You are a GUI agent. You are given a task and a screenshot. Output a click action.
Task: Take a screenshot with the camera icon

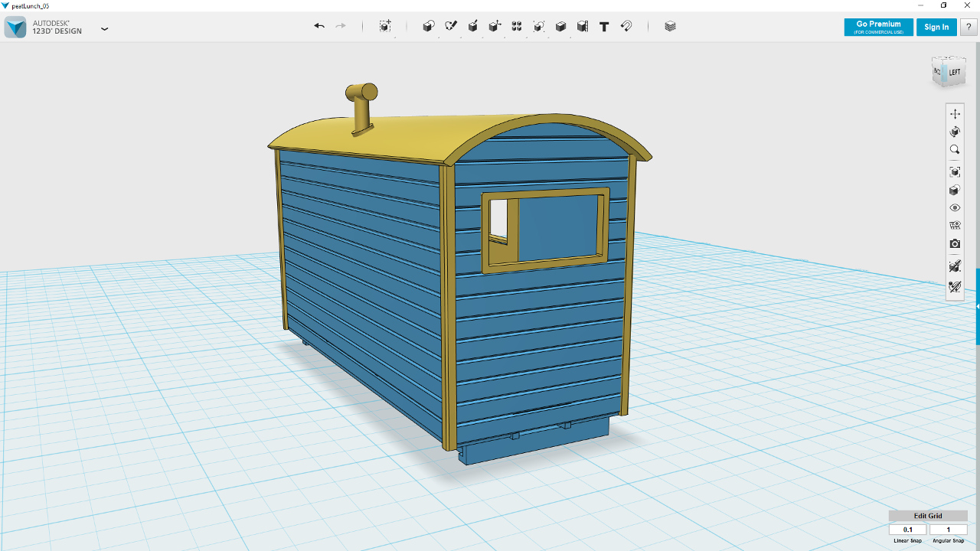point(955,243)
